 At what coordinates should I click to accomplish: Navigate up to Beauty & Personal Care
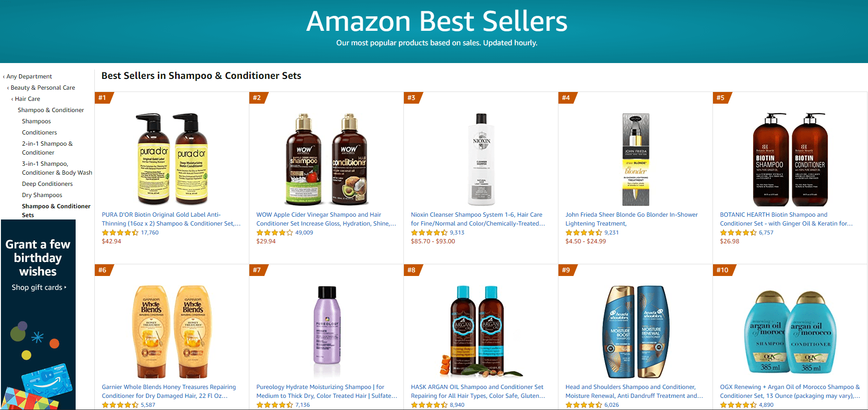[42, 88]
